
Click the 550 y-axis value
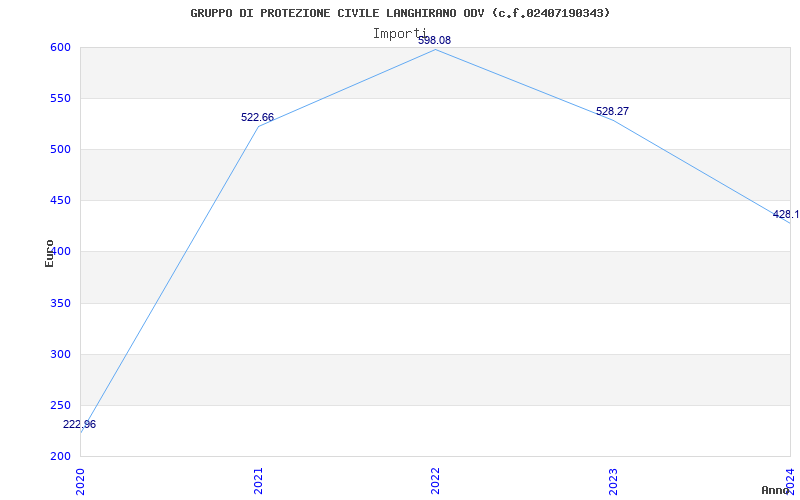click(x=60, y=98)
